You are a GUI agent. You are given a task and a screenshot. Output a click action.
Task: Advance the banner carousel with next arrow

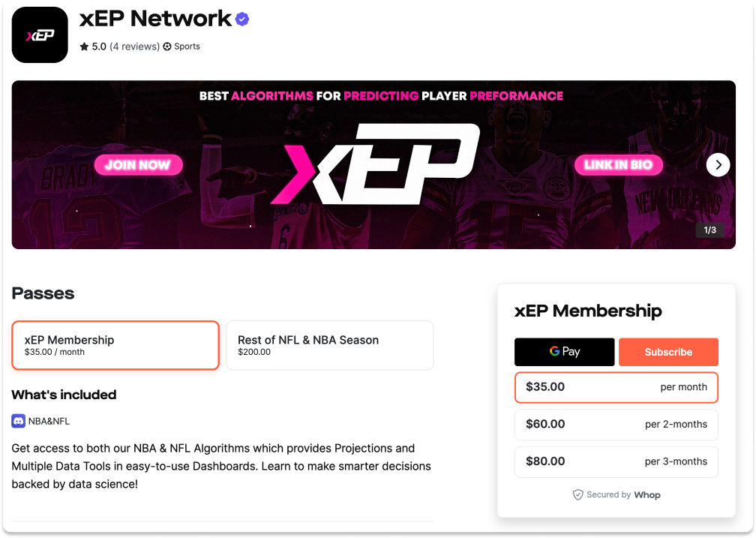click(x=718, y=164)
